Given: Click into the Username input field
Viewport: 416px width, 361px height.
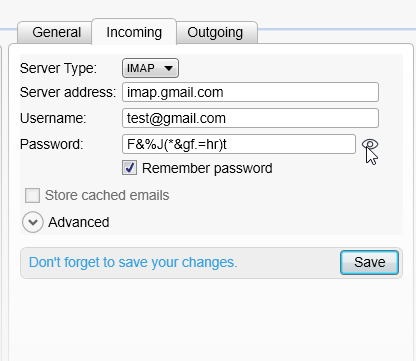Looking at the screenshot, I should 250,118.
